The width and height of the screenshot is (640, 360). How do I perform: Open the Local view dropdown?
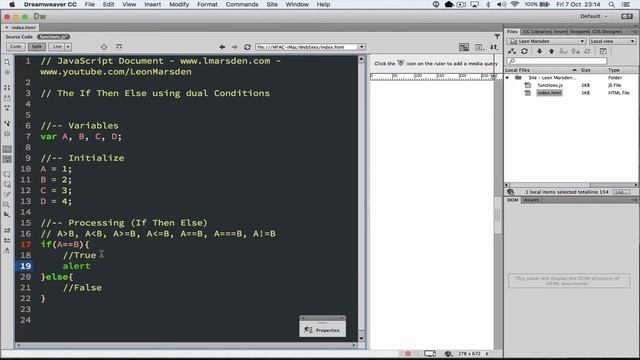[612, 41]
